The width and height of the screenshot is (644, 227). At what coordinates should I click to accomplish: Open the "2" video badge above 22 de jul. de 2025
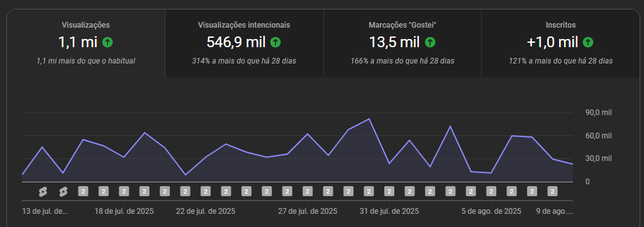click(x=206, y=192)
